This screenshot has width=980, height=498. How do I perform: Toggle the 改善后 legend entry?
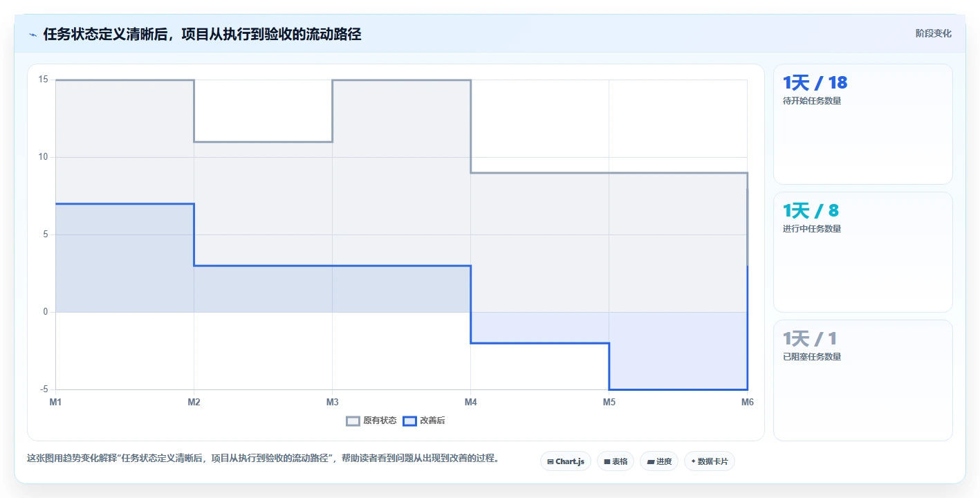click(423, 421)
